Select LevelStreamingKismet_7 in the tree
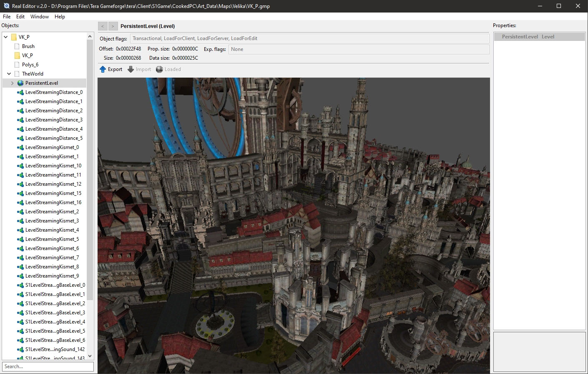588x374 pixels. point(52,258)
